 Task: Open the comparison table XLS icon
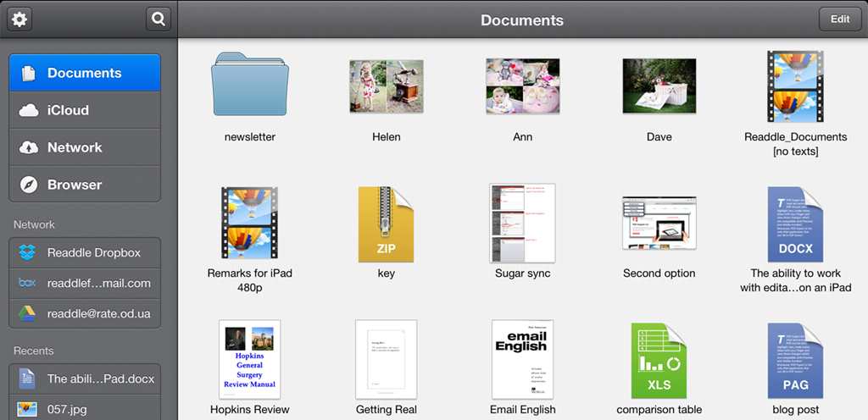point(659,361)
